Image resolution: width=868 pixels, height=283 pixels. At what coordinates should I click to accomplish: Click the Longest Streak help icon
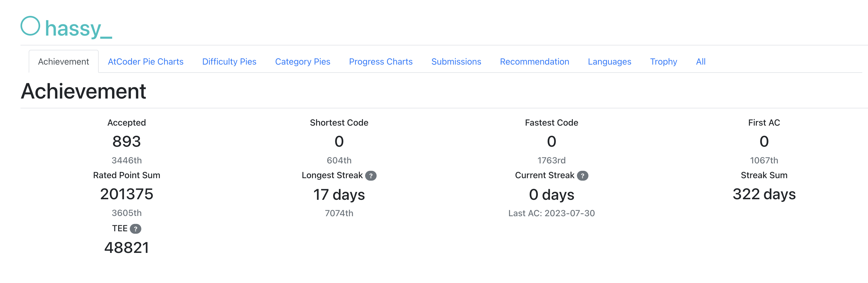click(x=371, y=176)
